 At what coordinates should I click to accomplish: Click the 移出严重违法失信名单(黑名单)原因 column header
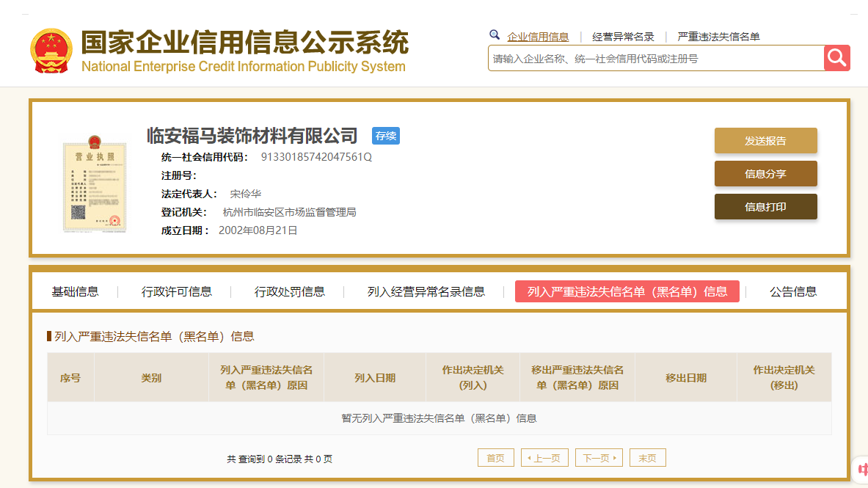577,378
